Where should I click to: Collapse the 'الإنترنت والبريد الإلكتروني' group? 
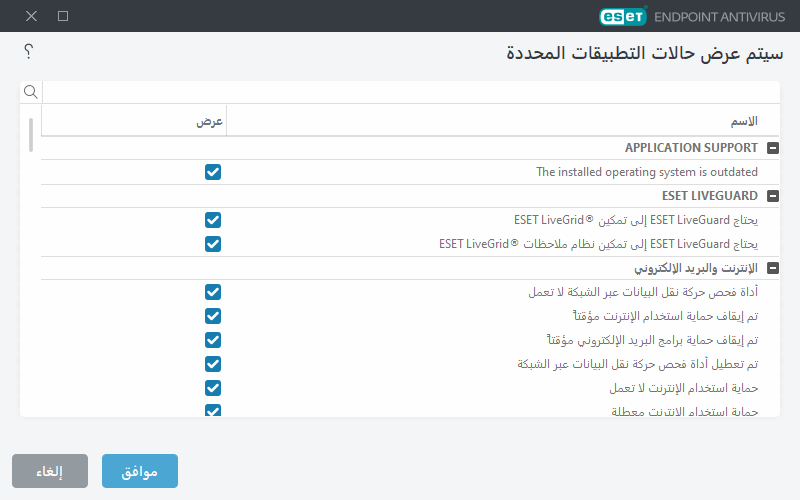coord(773,268)
